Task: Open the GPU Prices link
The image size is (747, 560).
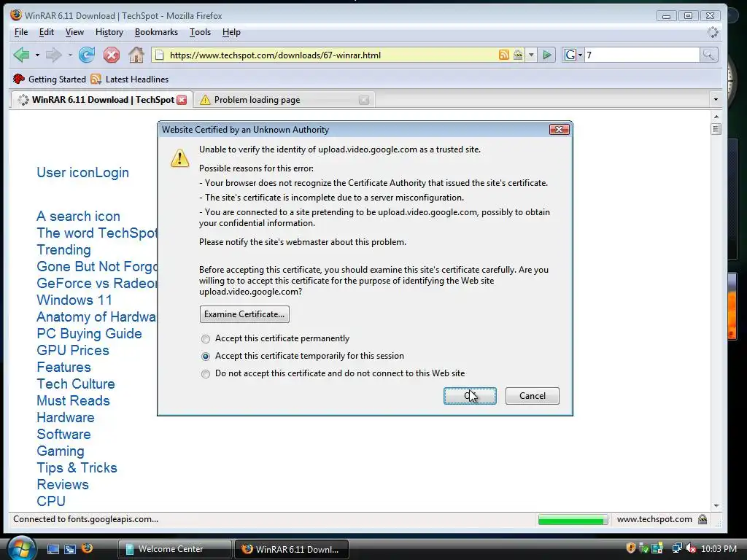Action: click(73, 351)
